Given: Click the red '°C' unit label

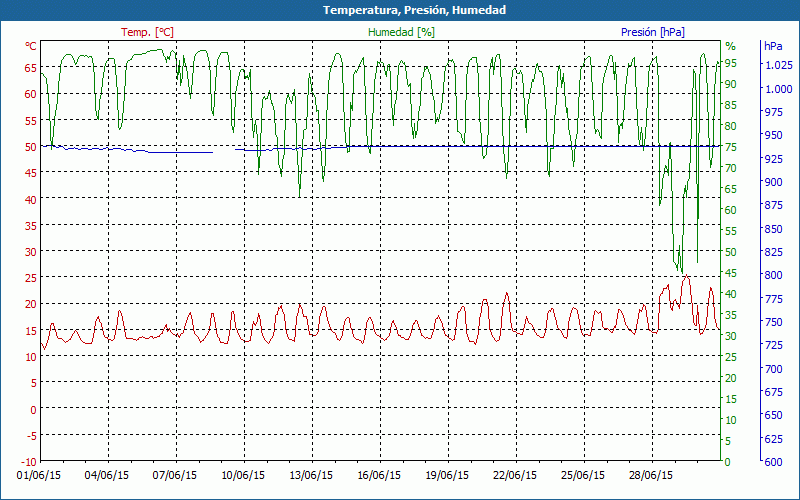Looking at the screenshot, I should tap(31, 46).
